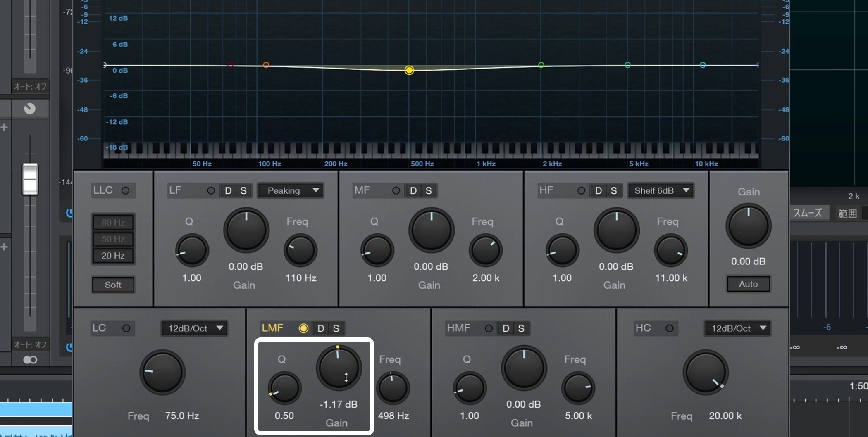868x437 pixels.
Task: Click the LF band D dynamic icon
Action: 228,190
